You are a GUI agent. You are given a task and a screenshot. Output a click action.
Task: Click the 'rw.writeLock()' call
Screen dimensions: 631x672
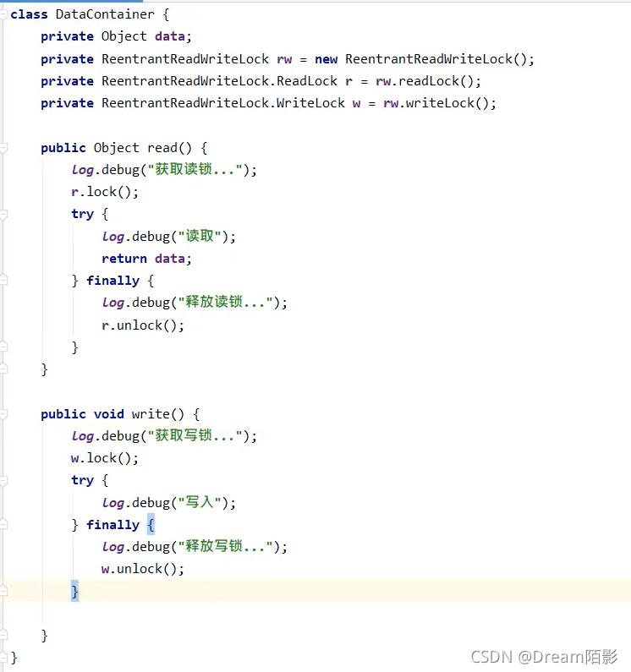tap(436, 103)
